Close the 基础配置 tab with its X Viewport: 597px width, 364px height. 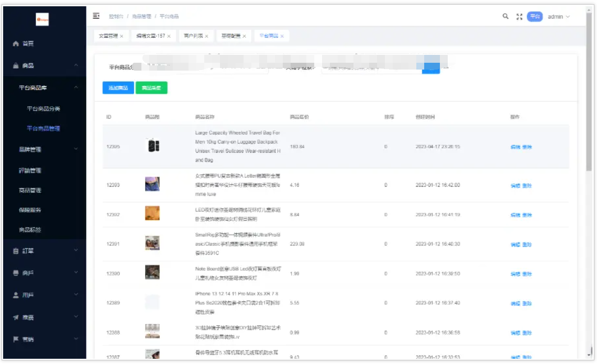coord(244,36)
